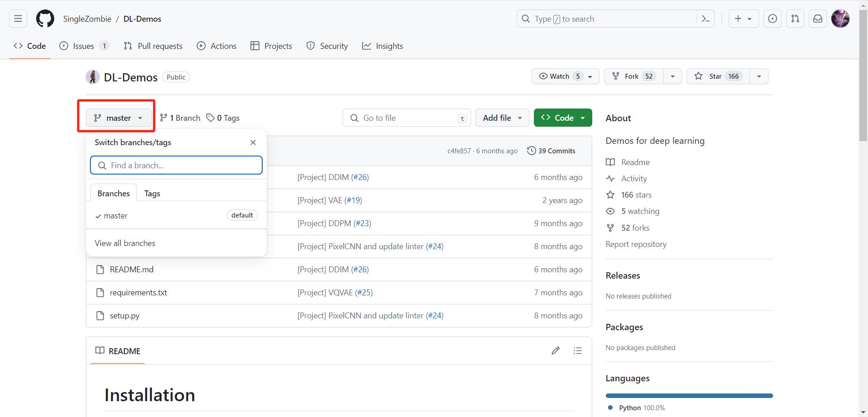Viewport: 868px width, 417px height.
Task: Expand the Add file dropdown
Action: (x=502, y=118)
